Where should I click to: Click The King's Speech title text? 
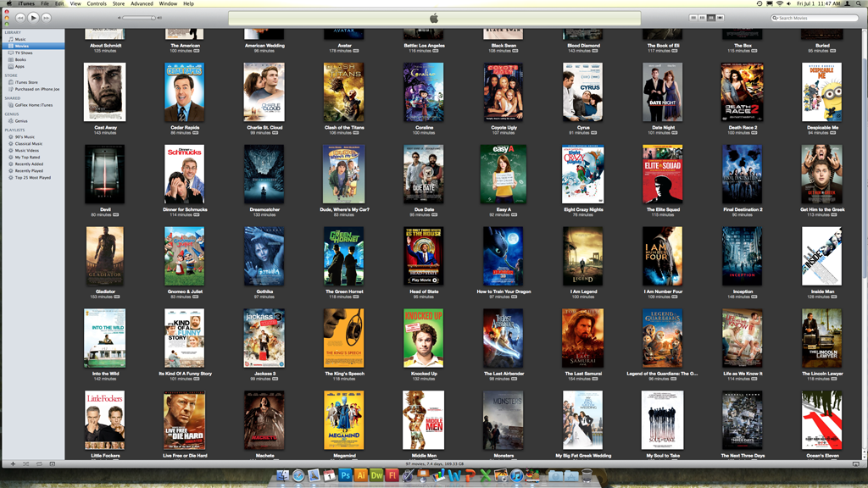point(344,374)
